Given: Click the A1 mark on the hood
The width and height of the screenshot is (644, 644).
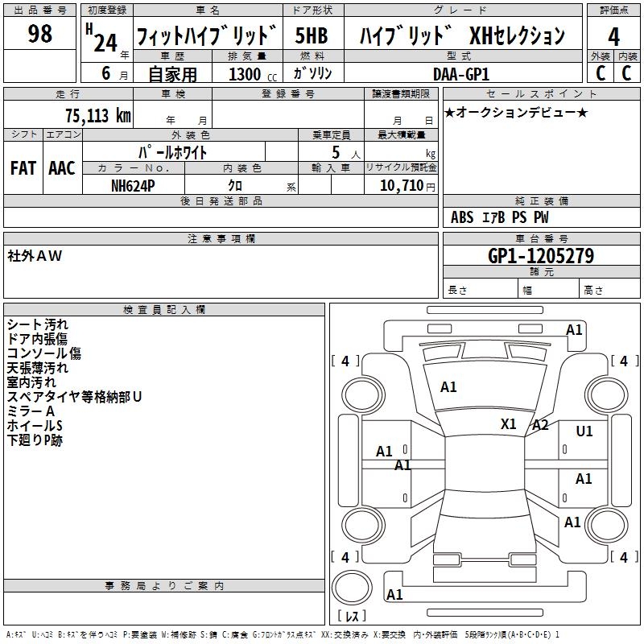Looking at the screenshot, I should pos(448,387).
